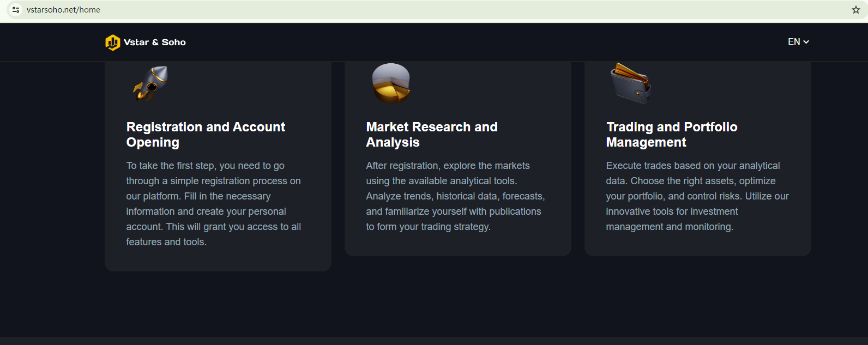Click the wallet icon above Trading heading
The height and width of the screenshot is (345, 868).
(630, 83)
